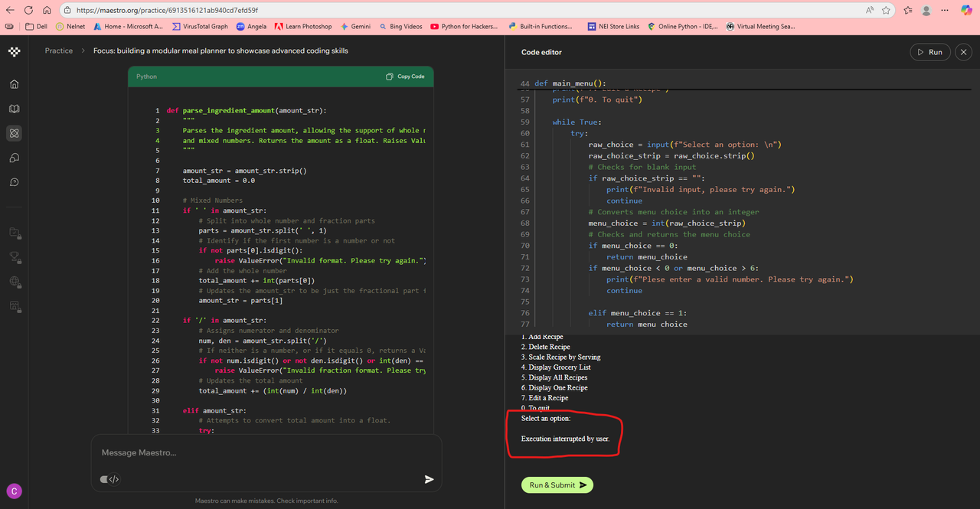Launch Copilot from browser toolbar
The image size is (980, 509).
tap(966, 10)
